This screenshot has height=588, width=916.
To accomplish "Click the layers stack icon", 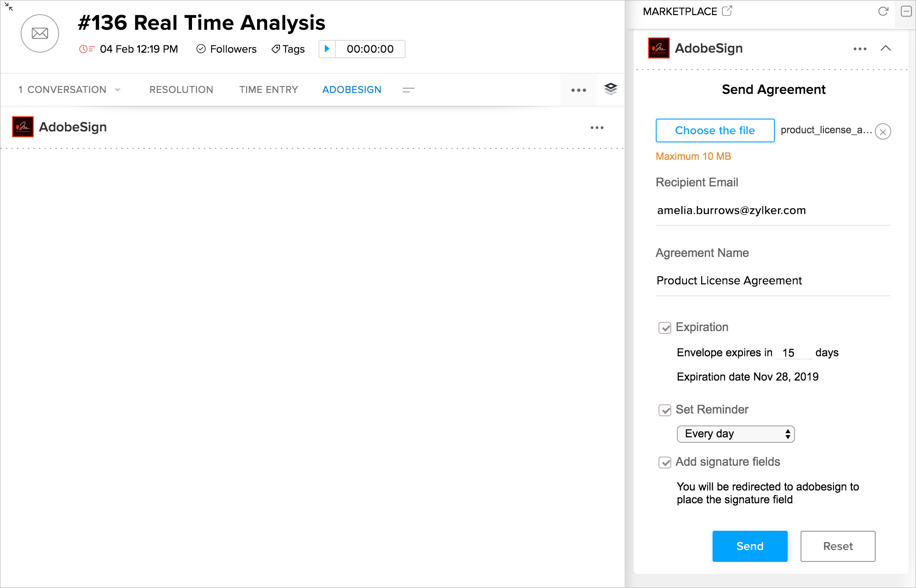I will [610, 89].
